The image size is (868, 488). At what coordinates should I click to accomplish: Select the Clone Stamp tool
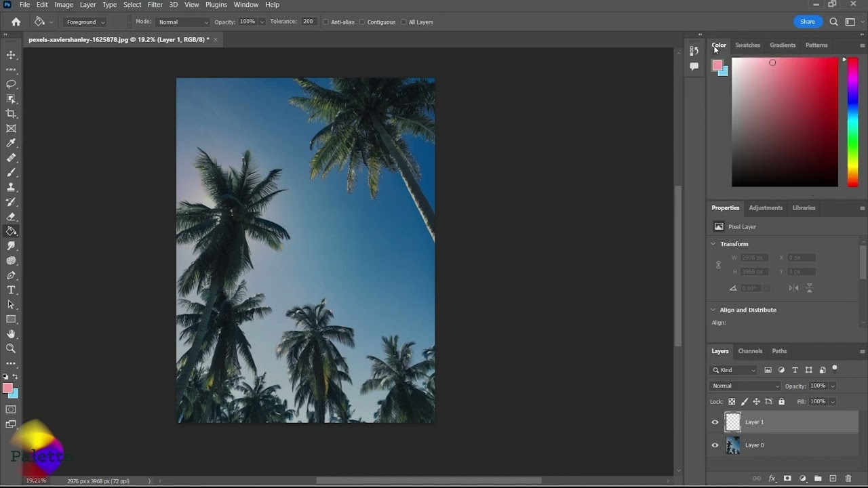click(x=11, y=187)
